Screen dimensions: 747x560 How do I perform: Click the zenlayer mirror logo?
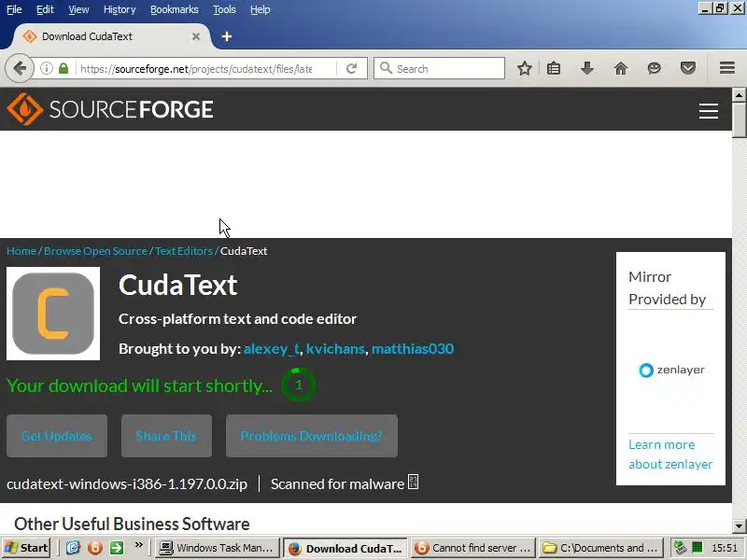coord(671,370)
